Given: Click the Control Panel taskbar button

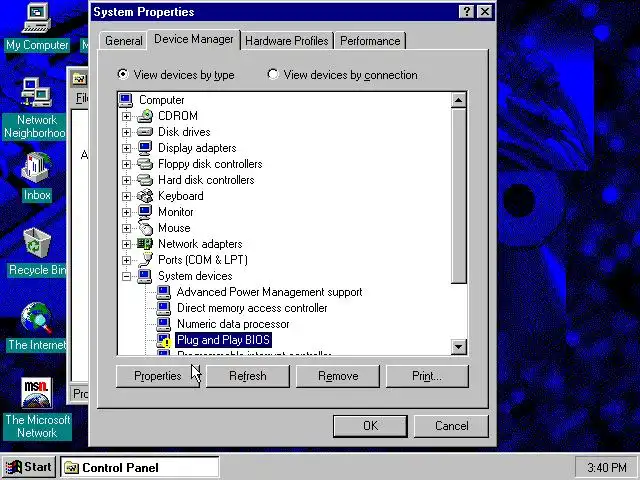Looking at the screenshot, I should 140,467.
